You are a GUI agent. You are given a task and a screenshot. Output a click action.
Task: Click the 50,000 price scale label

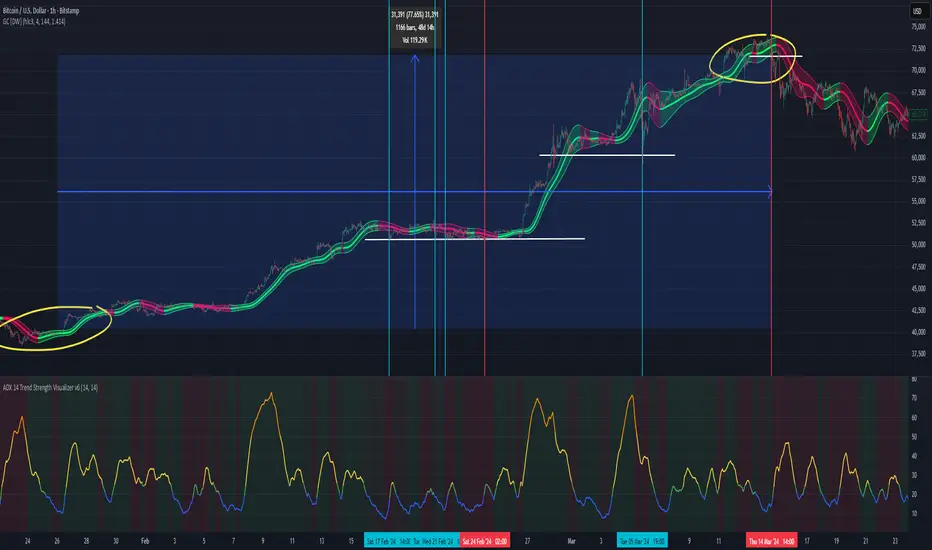[x=918, y=244]
